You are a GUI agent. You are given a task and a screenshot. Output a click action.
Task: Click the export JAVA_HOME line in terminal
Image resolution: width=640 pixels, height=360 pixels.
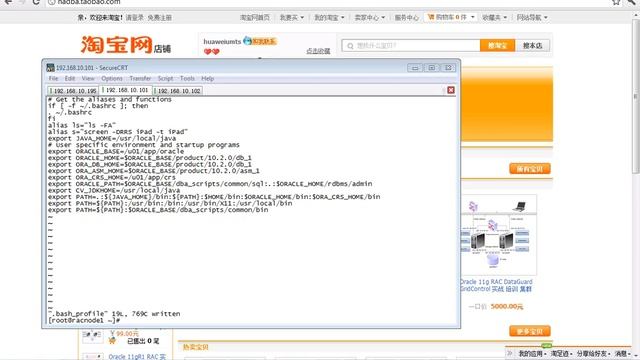coord(112,138)
